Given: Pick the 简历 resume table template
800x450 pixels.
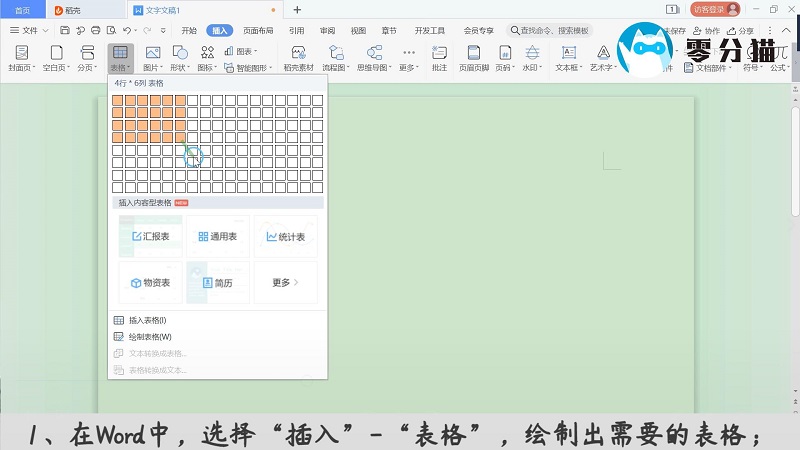Looking at the screenshot, I should point(218,283).
